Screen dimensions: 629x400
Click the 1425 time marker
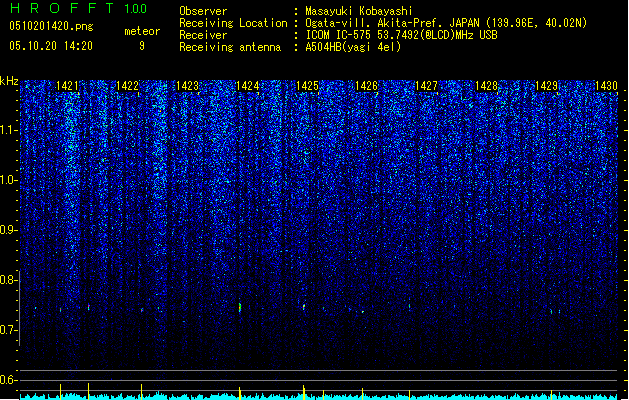tap(307, 86)
